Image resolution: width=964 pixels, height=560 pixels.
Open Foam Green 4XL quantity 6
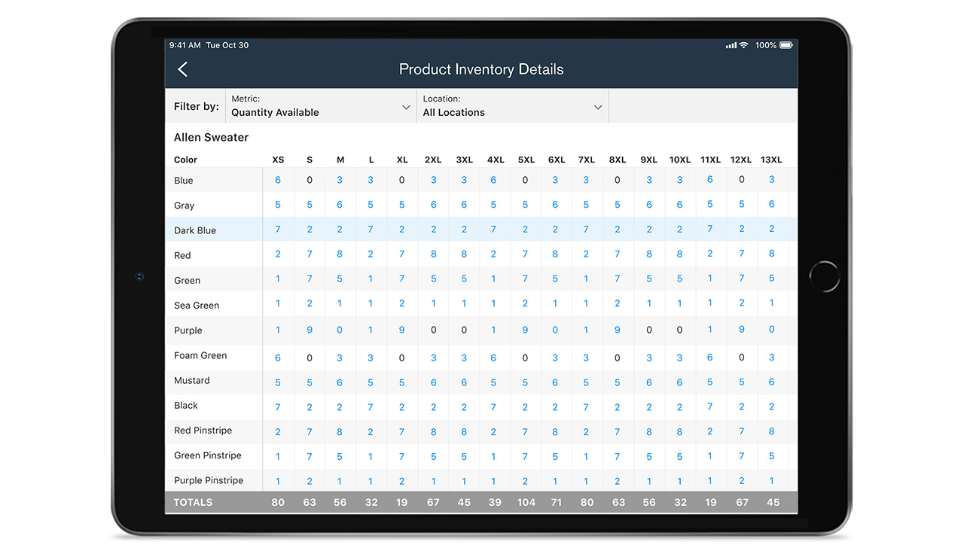493,358
